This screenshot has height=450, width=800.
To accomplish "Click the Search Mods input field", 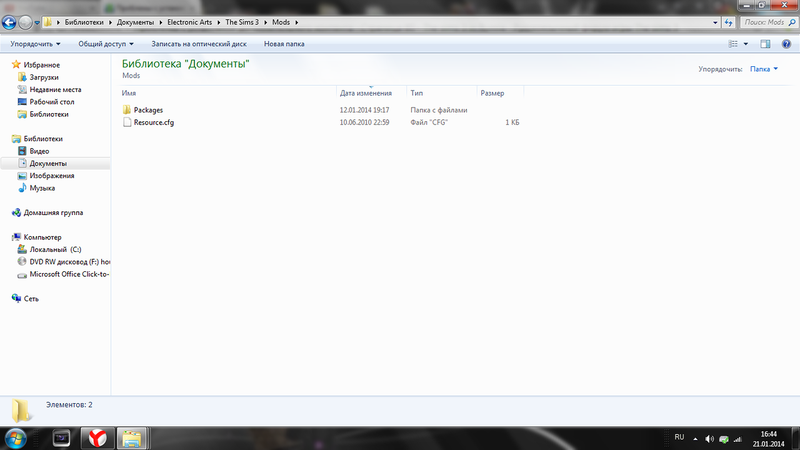I will click(765, 21).
